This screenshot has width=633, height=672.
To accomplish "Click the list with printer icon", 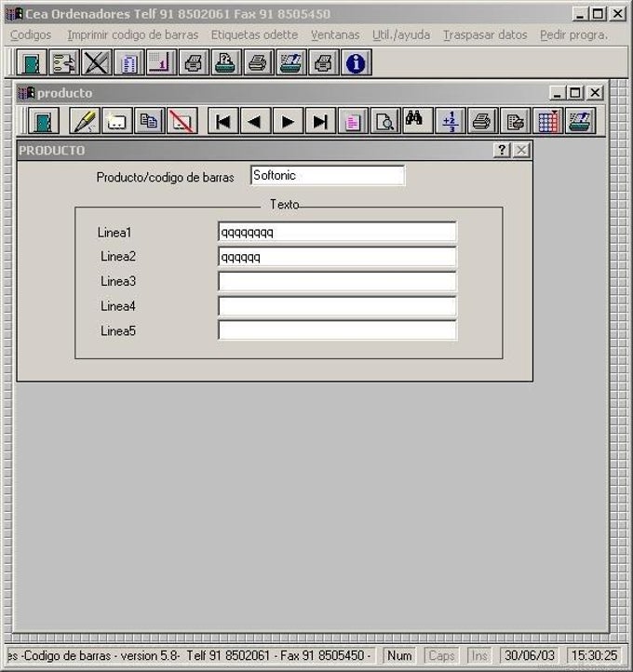I will [x=515, y=121].
